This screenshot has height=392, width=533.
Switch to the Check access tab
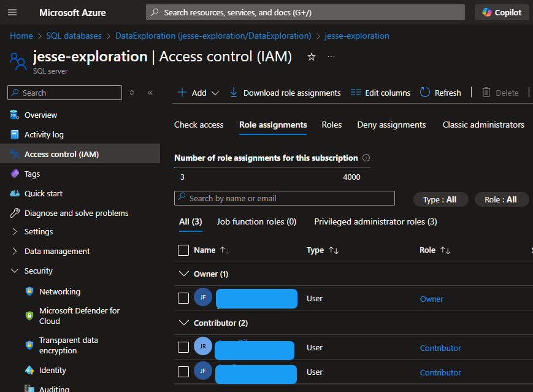pos(199,125)
